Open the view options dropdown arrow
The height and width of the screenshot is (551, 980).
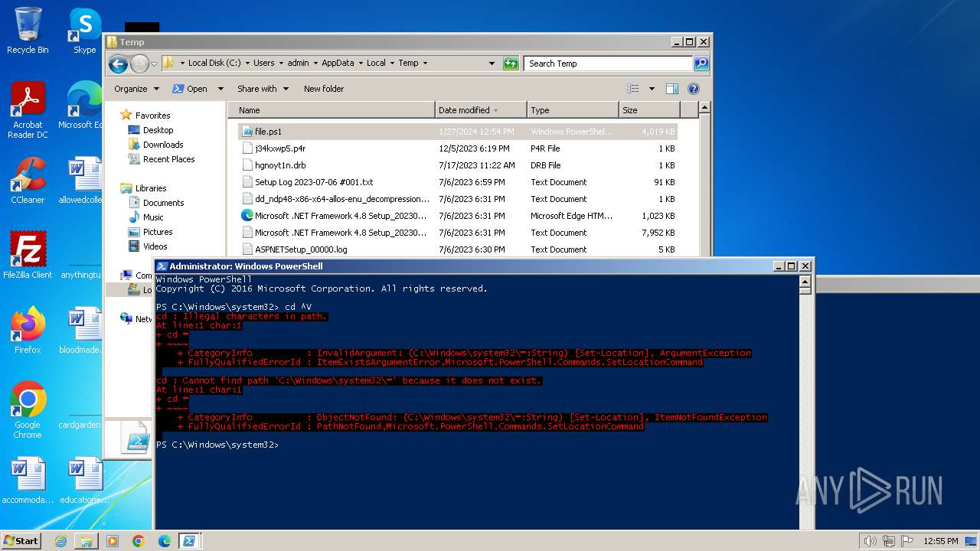pyautogui.click(x=652, y=89)
